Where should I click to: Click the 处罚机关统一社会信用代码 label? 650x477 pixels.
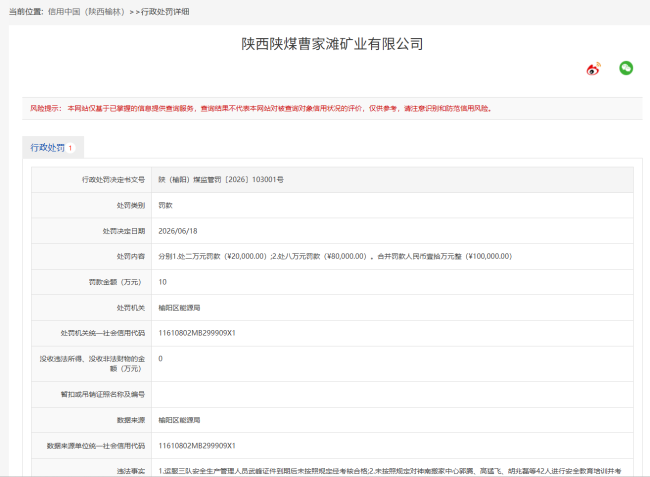click(103, 333)
